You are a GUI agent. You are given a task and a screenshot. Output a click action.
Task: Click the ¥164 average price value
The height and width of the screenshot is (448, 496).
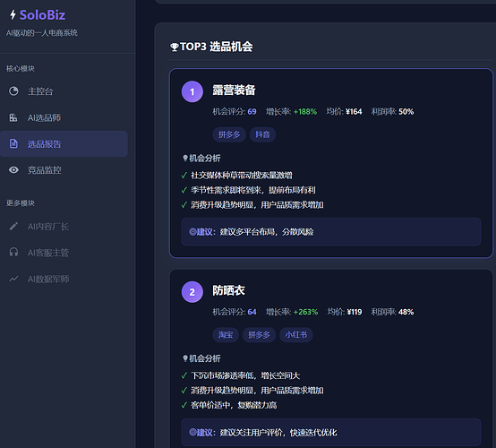(354, 111)
